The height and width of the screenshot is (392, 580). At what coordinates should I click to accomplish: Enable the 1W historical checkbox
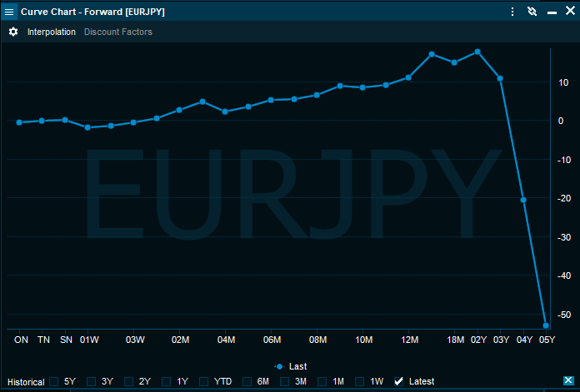coord(361,381)
